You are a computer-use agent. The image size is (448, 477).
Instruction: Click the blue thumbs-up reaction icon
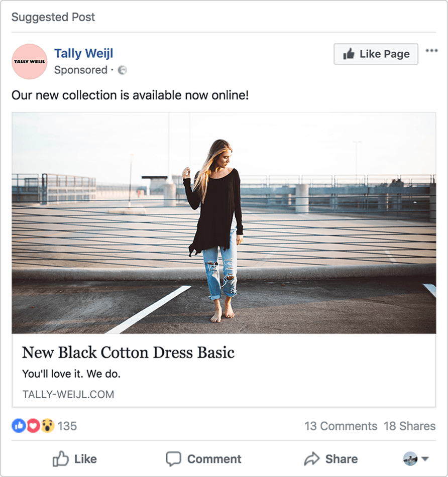tap(19, 426)
